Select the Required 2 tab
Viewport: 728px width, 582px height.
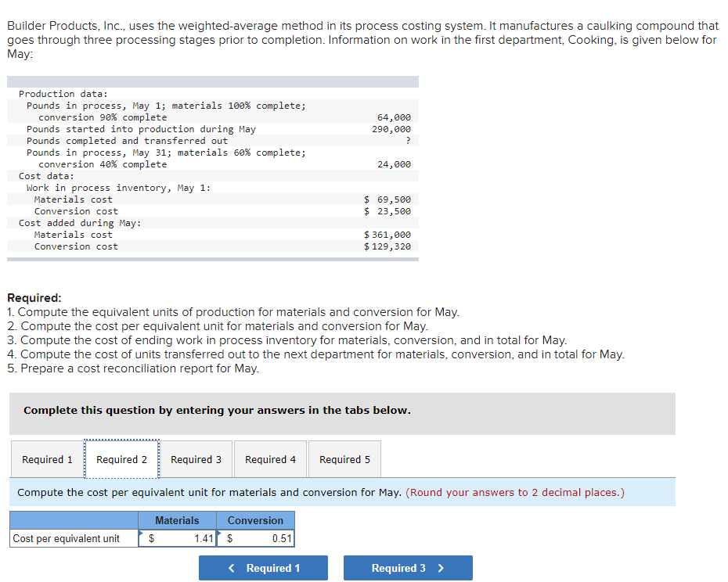[x=121, y=459]
